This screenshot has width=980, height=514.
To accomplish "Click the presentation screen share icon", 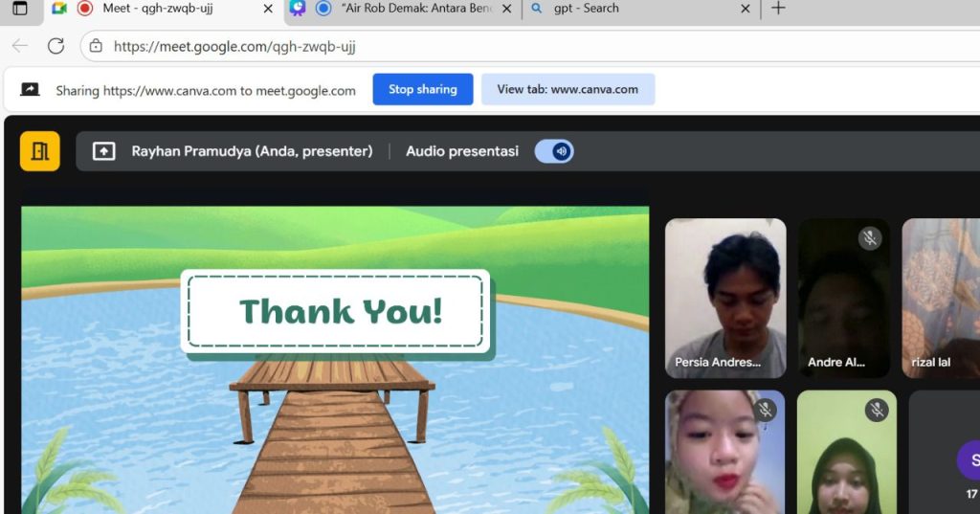I will click(103, 151).
